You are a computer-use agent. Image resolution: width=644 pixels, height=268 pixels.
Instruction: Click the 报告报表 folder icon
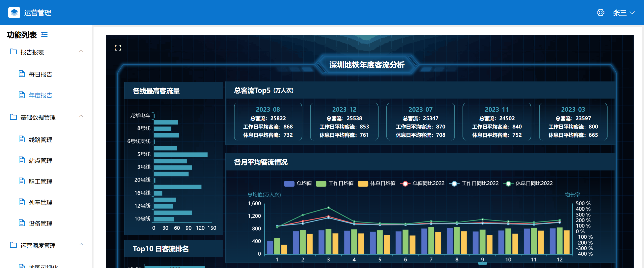click(13, 52)
